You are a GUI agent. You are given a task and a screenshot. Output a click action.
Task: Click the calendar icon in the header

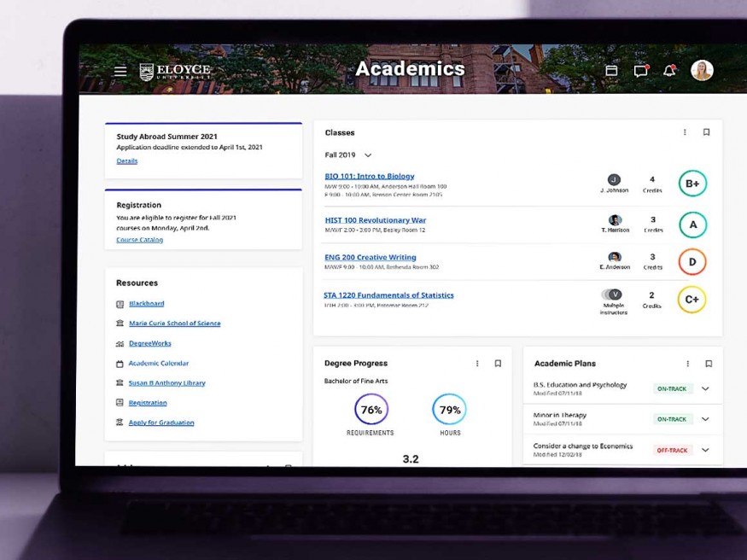pos(611,72)
